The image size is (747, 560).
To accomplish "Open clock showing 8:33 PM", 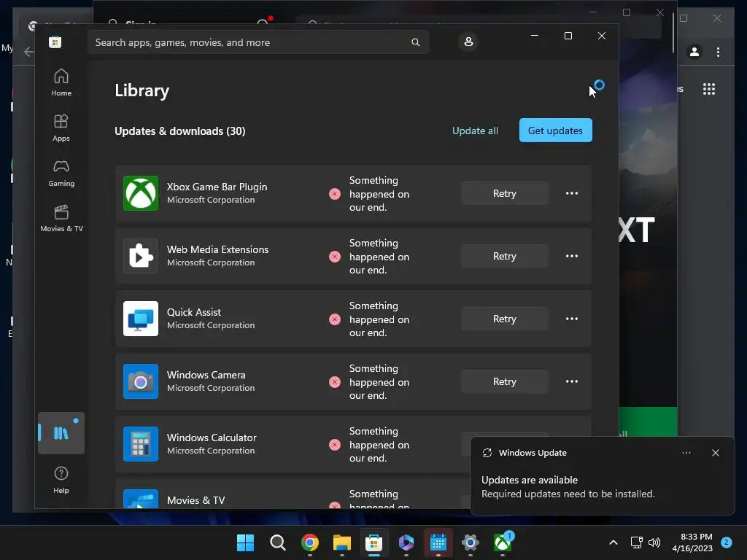I will [x=692, y=542].
